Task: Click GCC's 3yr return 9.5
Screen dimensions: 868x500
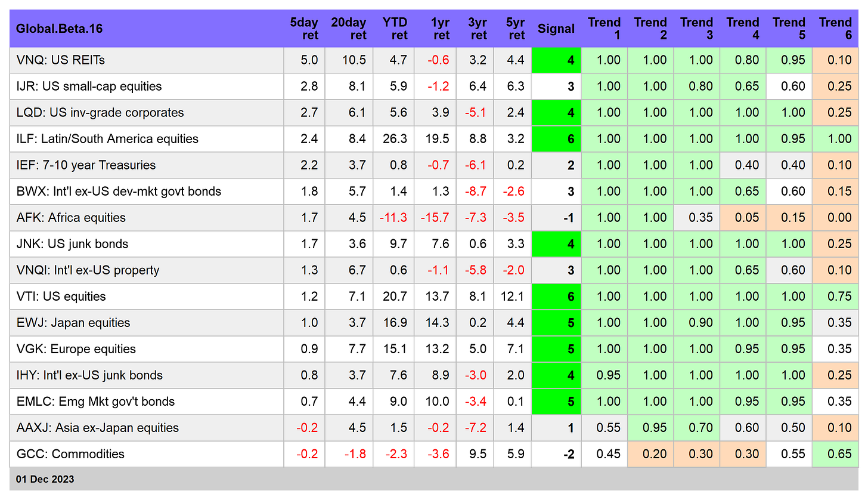Action: [x=478, y=454]
